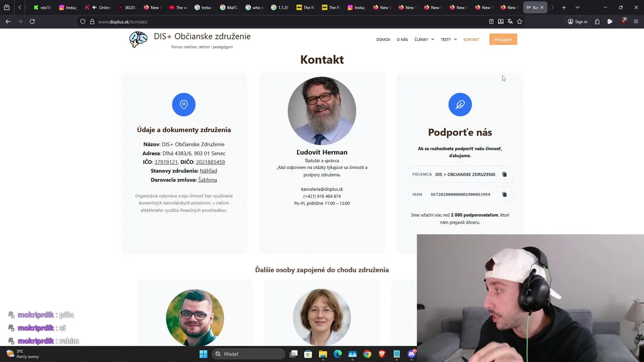Copy the IBAN account number

click(504, 195)
